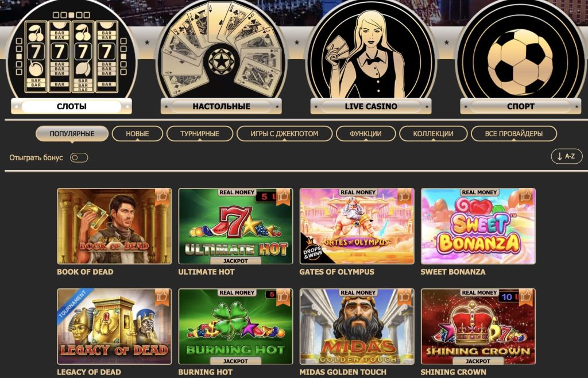Select the Игры с джекпотом tab

pyautogui.click(x=284, y=134)
